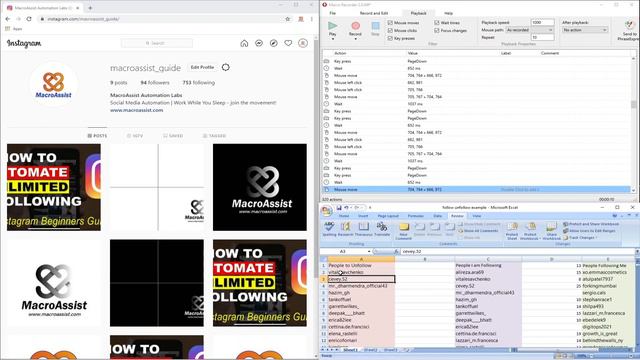Click Translate icon in Excel ribbon
This screenshot has width=640, height=360.
click(382, 229)
